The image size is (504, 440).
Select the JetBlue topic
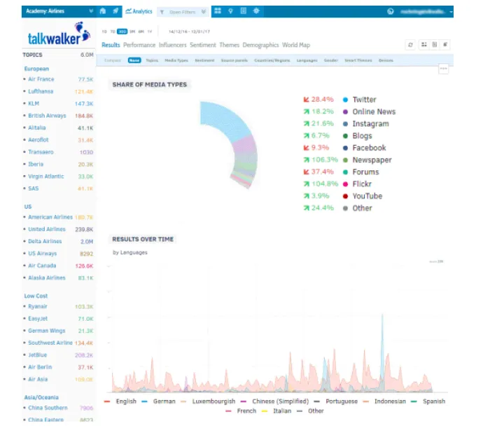tap(37, 355)
